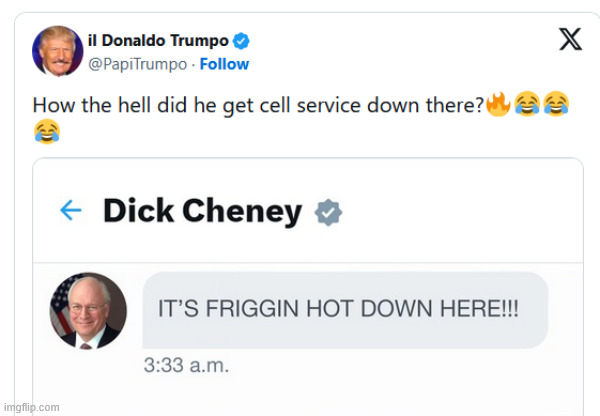Click the laughing emoji on the tweet's second line

click(x=46, y=129)
